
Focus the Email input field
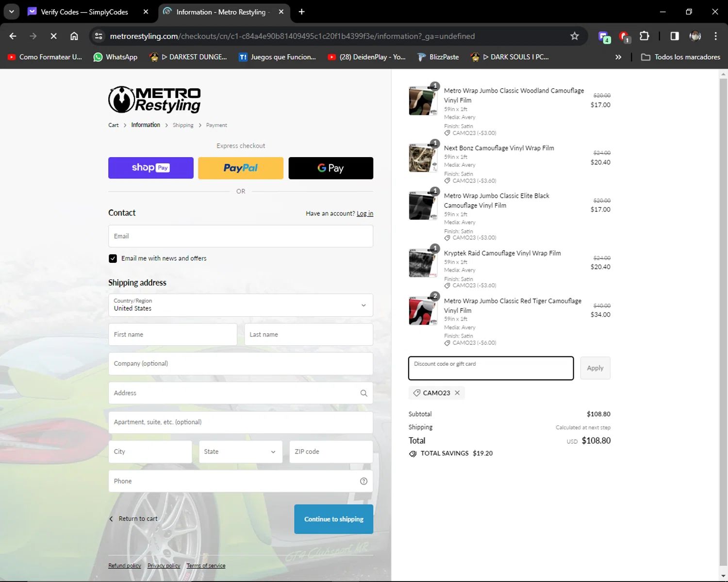click(x=241, y=236)
